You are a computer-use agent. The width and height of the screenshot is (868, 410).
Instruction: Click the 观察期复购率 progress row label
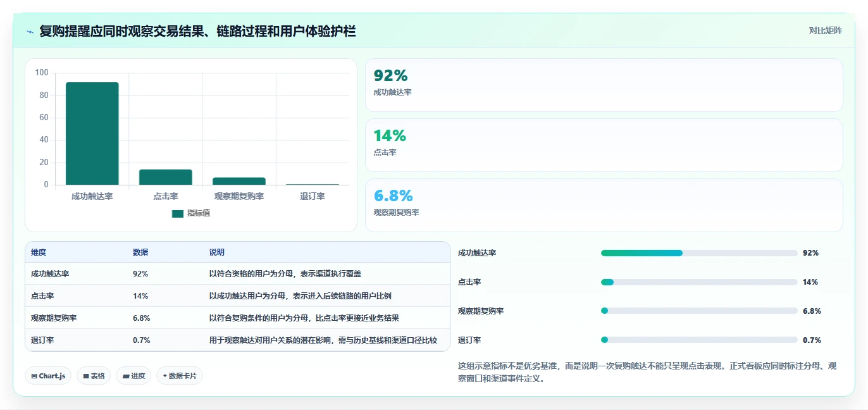click(481, 311)
